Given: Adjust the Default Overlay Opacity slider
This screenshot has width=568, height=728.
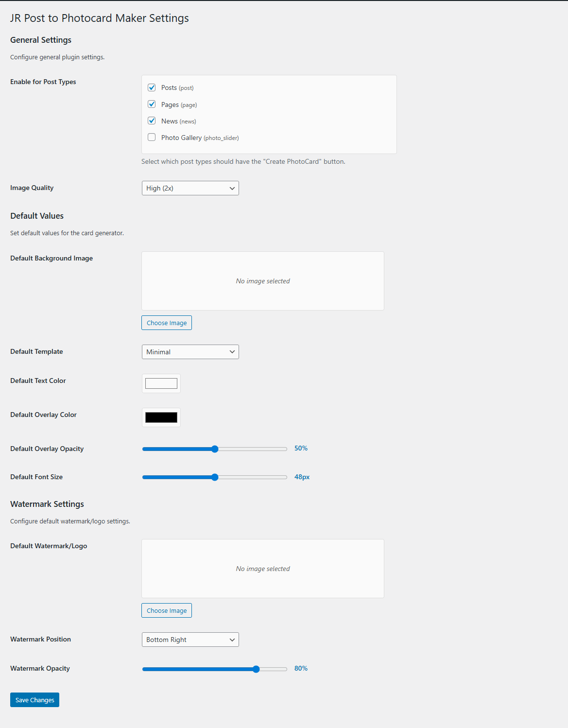Looking at the screenshot, I should [214, 449].
